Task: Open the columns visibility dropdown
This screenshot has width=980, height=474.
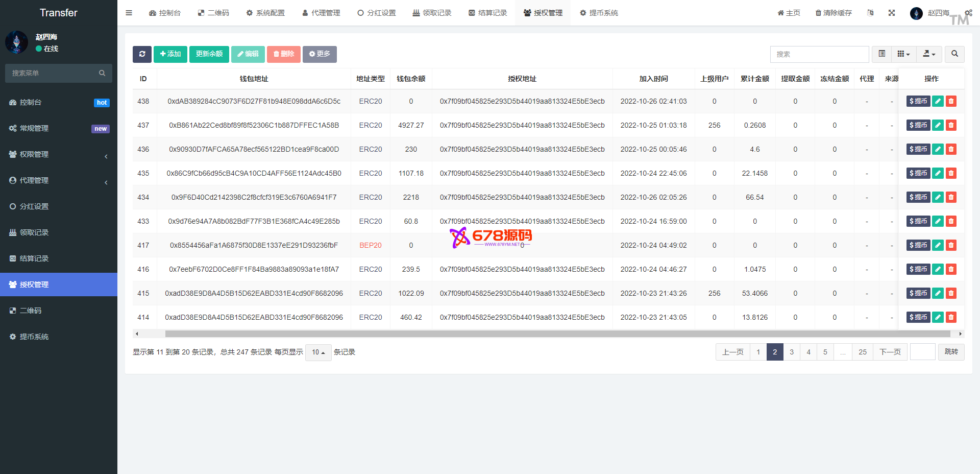Action: 903,54
